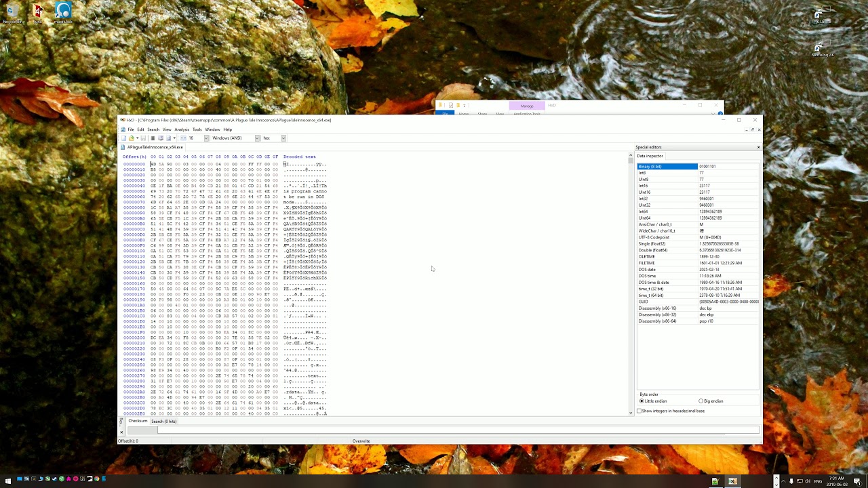Open the Analysis menu
Viewport: 868px width, 488px height.
(182, 129)
